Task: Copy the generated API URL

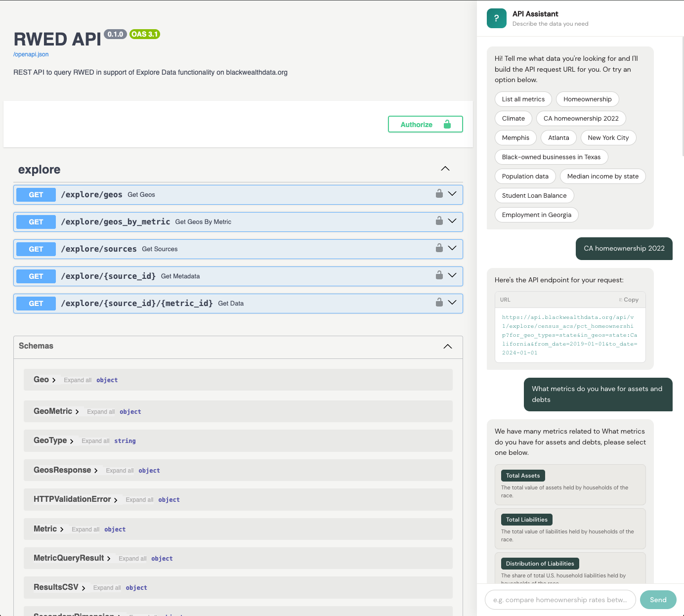Action: [x=629, y=300]
